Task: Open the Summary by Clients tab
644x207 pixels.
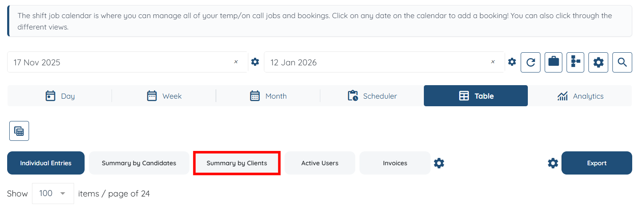Action: [237, 163]
